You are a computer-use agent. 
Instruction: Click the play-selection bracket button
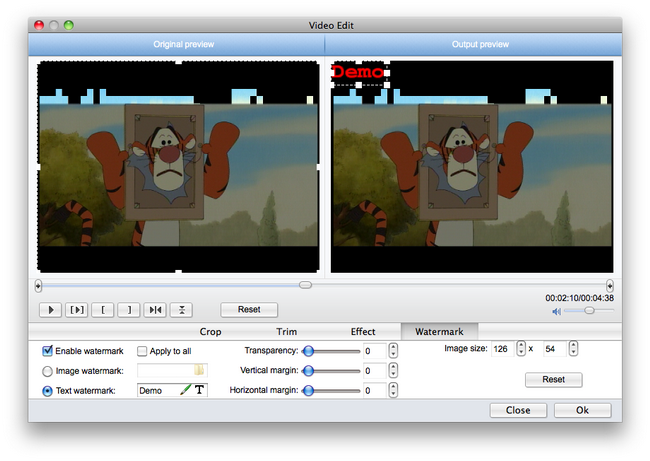77,310
